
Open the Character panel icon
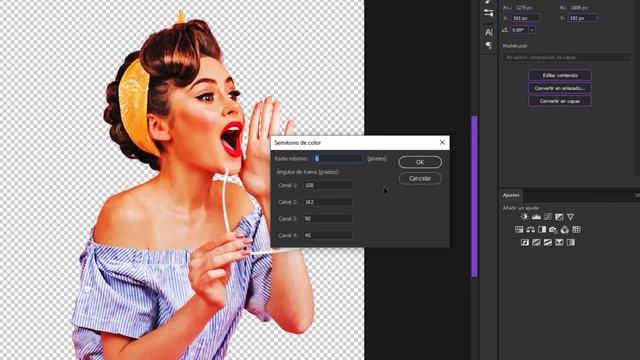(x=489, y=32)
